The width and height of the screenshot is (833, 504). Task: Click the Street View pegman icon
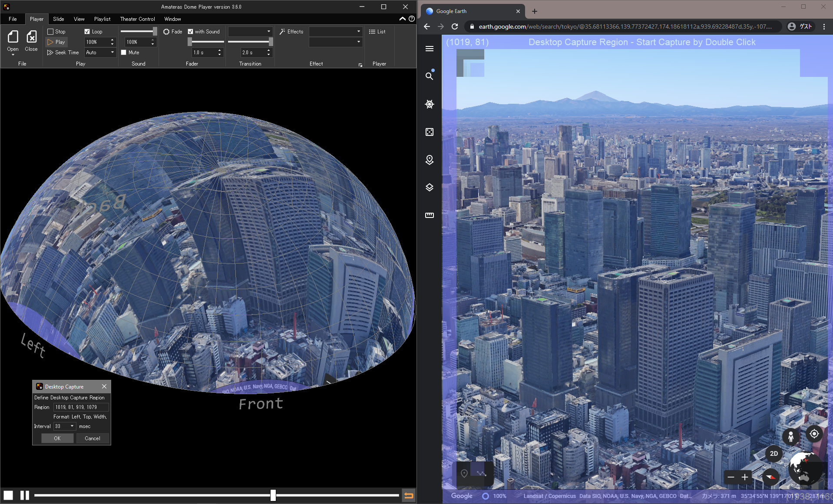coord(791,436)
